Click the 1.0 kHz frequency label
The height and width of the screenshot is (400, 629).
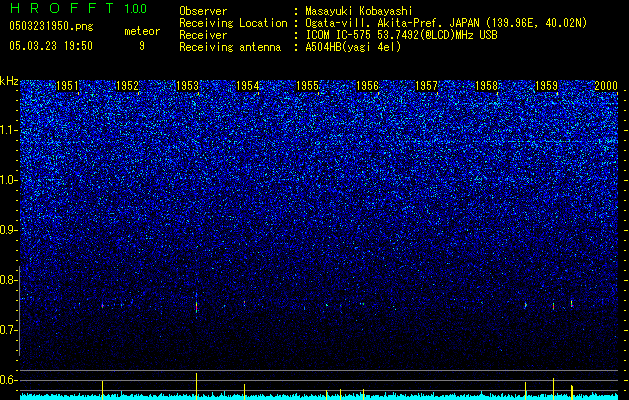point(9,180)
